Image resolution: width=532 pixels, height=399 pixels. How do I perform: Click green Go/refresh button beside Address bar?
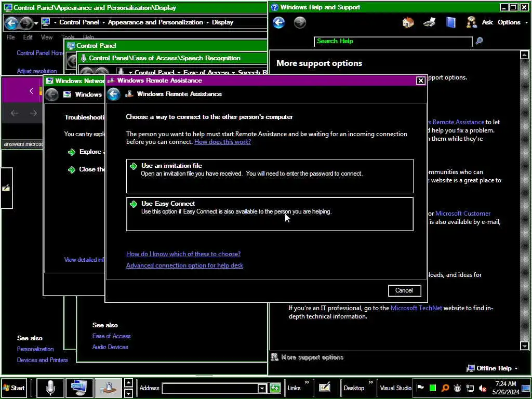point(275,388)
